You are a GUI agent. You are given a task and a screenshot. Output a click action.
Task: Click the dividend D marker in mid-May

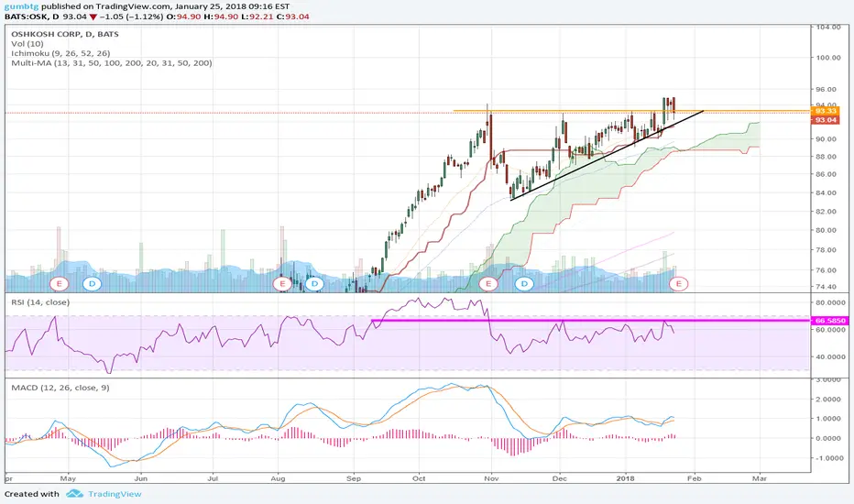click(x=92, y=283)
